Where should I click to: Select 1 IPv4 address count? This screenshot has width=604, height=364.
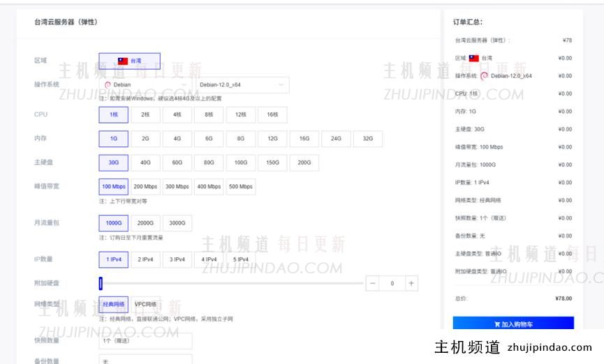point(114,259)
